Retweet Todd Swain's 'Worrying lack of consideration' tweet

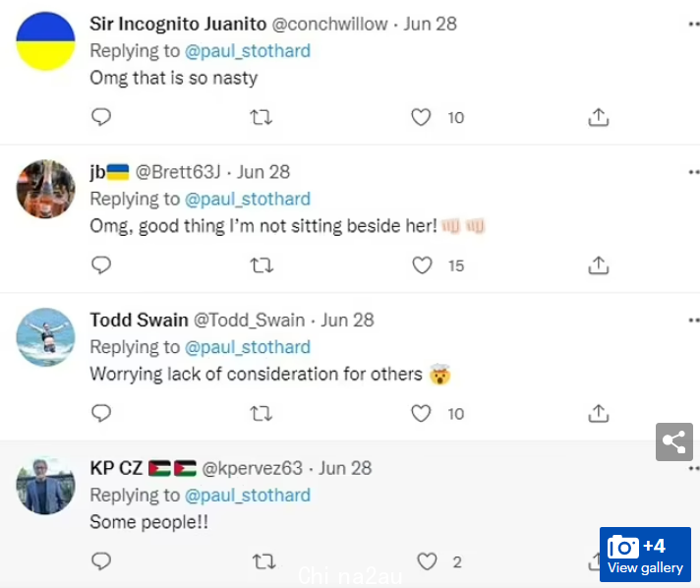(x=261, y=414)
